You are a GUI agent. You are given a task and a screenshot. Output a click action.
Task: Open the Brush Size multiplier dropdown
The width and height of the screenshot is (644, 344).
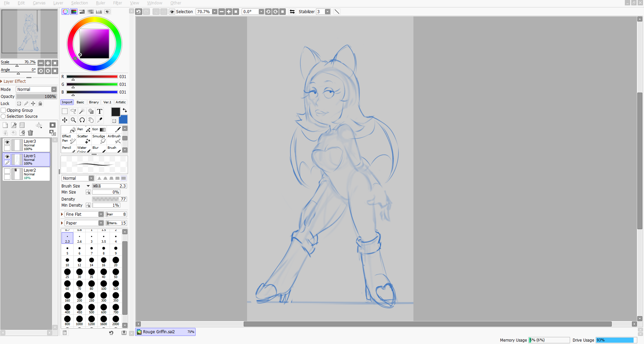88,186
